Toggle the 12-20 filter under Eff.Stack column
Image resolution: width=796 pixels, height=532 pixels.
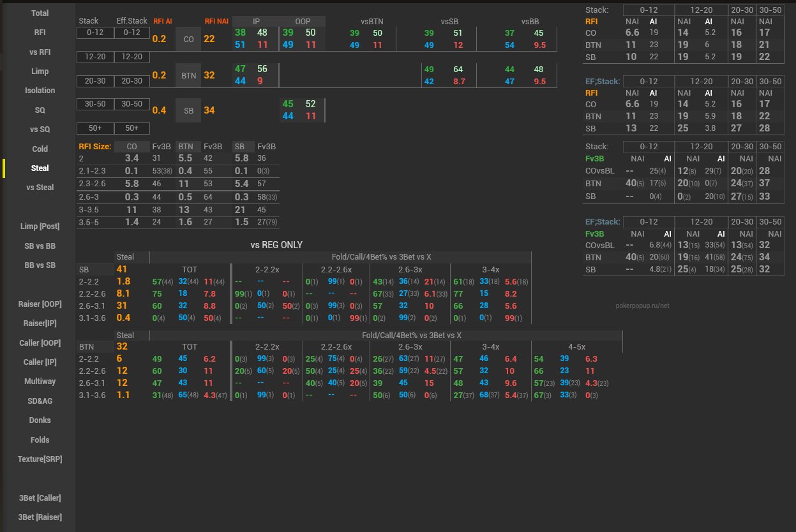click(132, 57)
